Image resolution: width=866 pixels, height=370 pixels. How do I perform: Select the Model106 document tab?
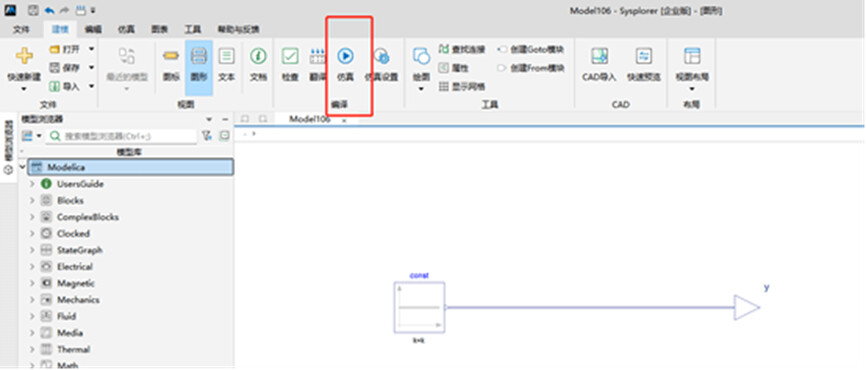pyautogui.click(x=309, y=119)
